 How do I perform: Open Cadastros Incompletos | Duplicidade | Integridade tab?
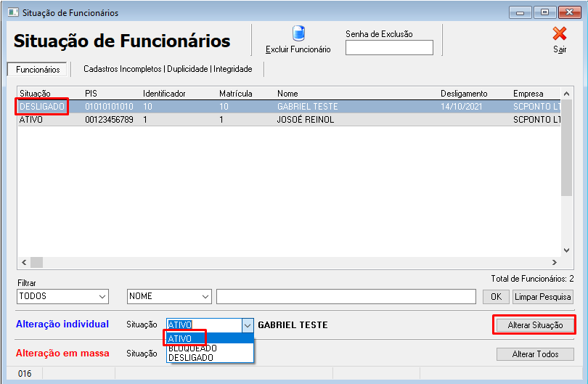[x=168, y=69]
